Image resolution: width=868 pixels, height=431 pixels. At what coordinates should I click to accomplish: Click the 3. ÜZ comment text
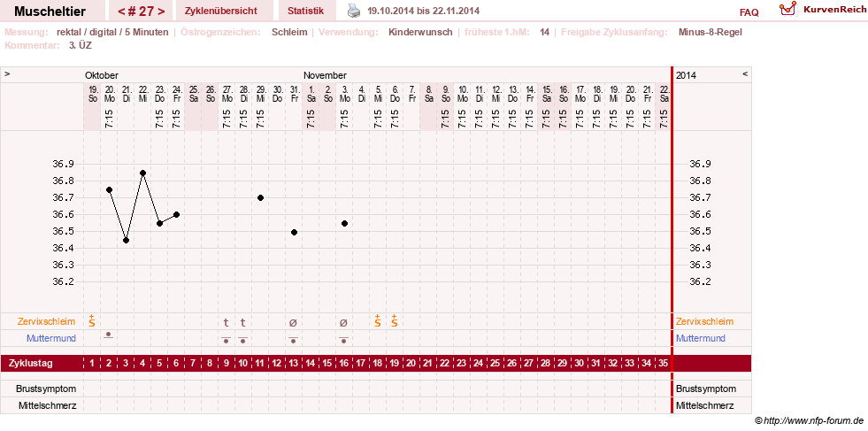point(81,45)
